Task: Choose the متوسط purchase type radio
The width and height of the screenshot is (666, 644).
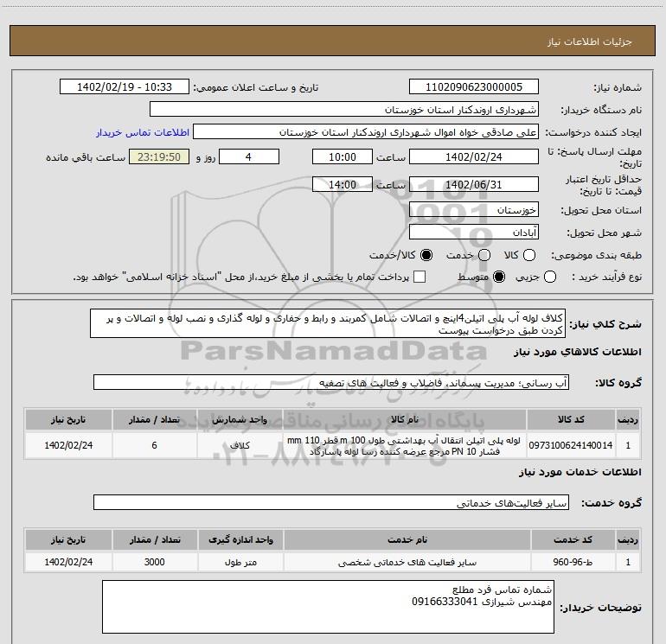Action: (499, 277)
